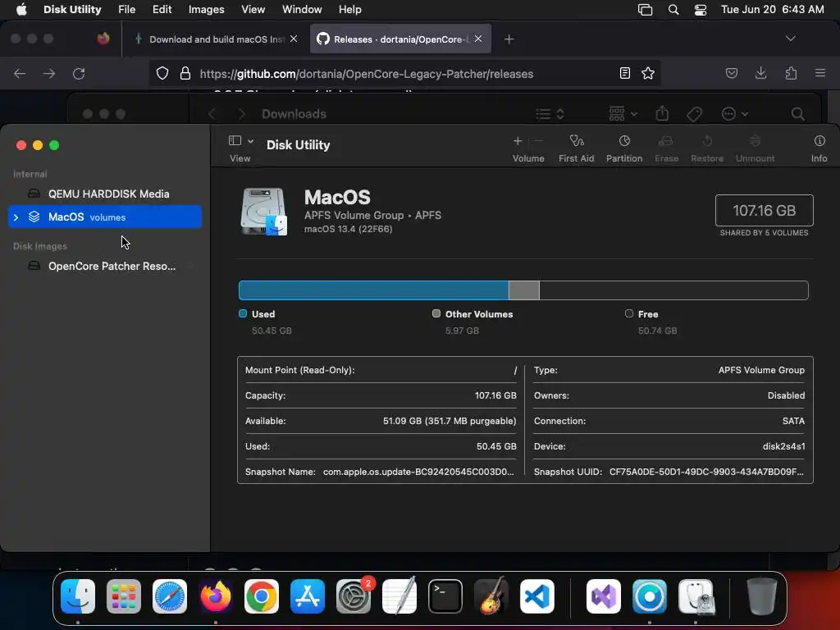This screenshot has height=630, width=840.
Task: Open Firefox application hamburger menu
Action: 819,73
